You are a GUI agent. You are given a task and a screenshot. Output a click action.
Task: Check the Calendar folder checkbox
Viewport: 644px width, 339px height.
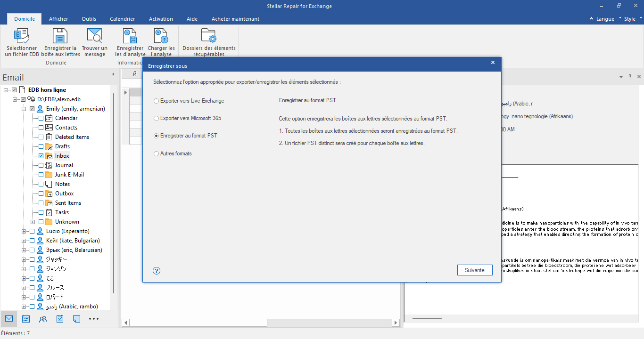(41, 118)
